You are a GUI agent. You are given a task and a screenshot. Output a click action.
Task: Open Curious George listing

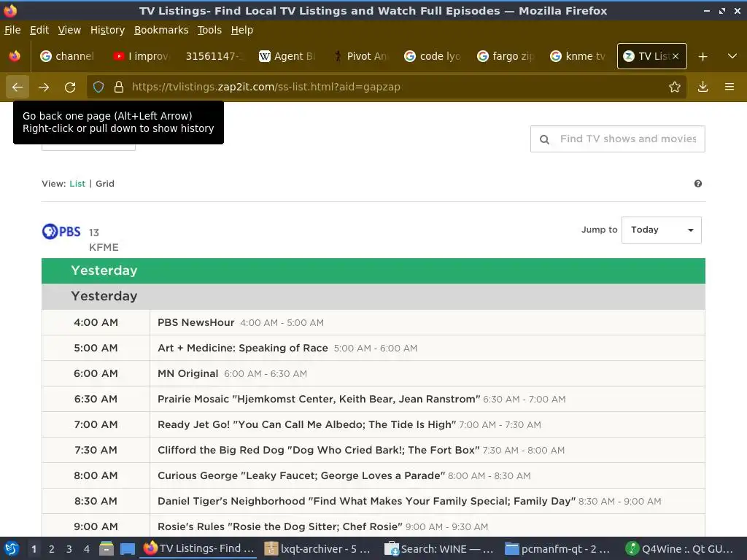[x=301, y=475]
